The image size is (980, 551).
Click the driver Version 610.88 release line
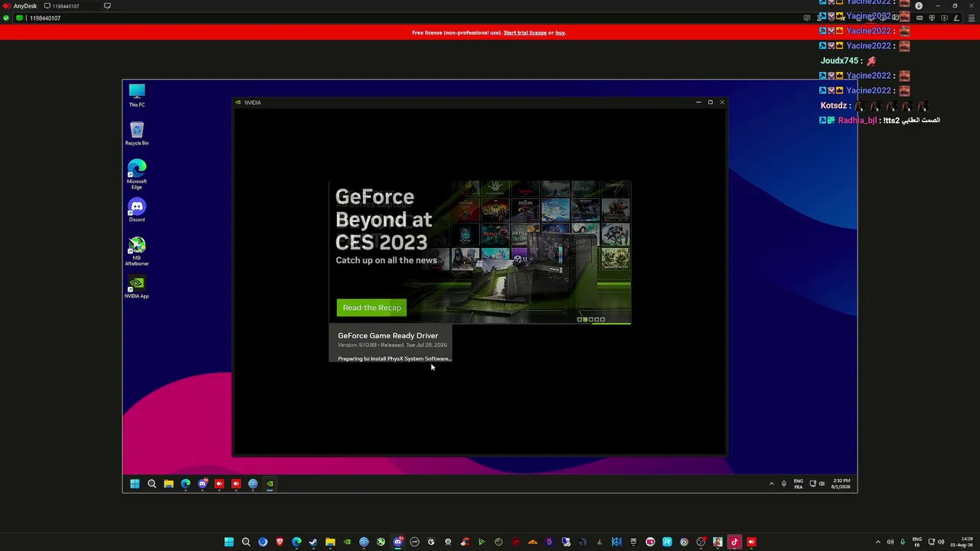[x=393, y=345]
